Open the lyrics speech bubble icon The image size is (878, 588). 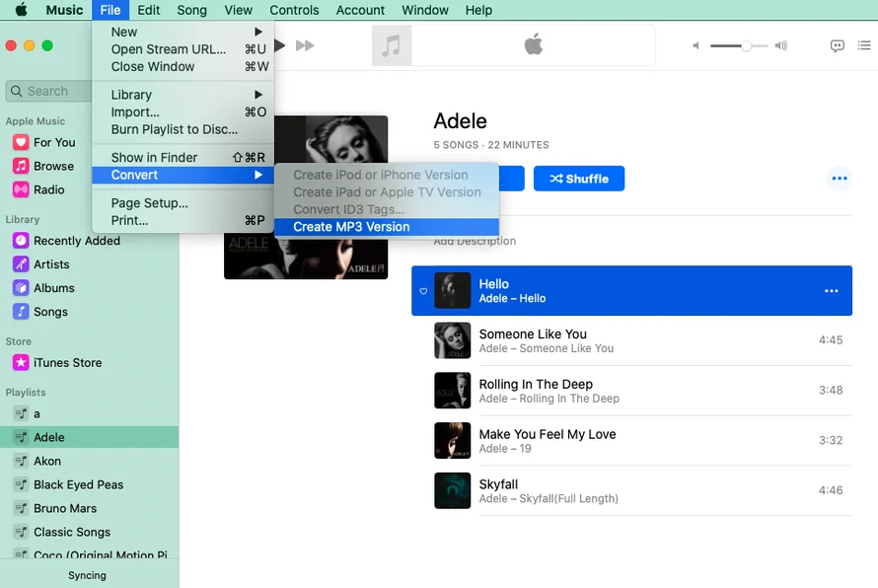[x=838, y=45]
